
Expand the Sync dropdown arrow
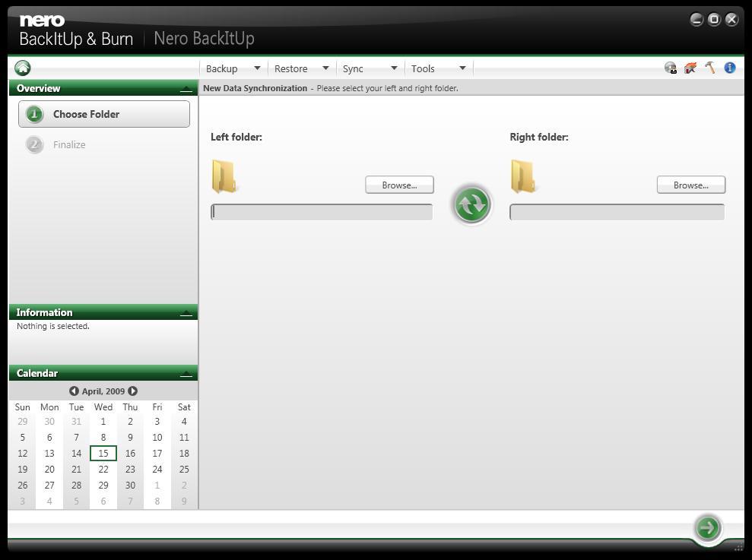(394, 68)
